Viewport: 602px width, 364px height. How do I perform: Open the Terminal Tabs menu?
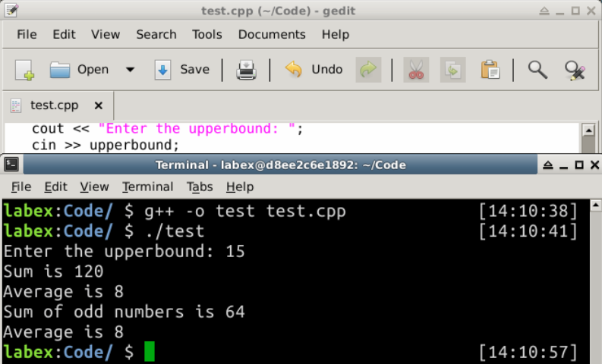pyautogui.click(x=200, y=187)
